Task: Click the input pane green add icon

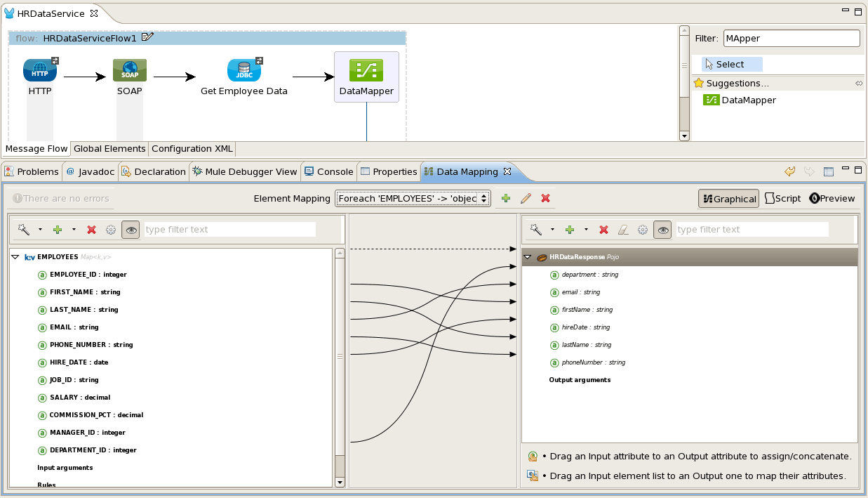Action: pyautogui.click(x=58, y=230)
